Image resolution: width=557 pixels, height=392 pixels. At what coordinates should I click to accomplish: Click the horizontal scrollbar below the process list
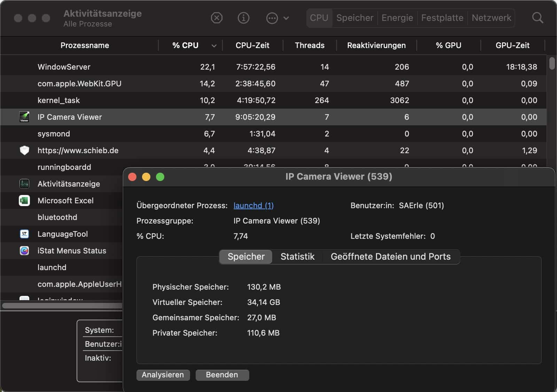click(63, 306)
